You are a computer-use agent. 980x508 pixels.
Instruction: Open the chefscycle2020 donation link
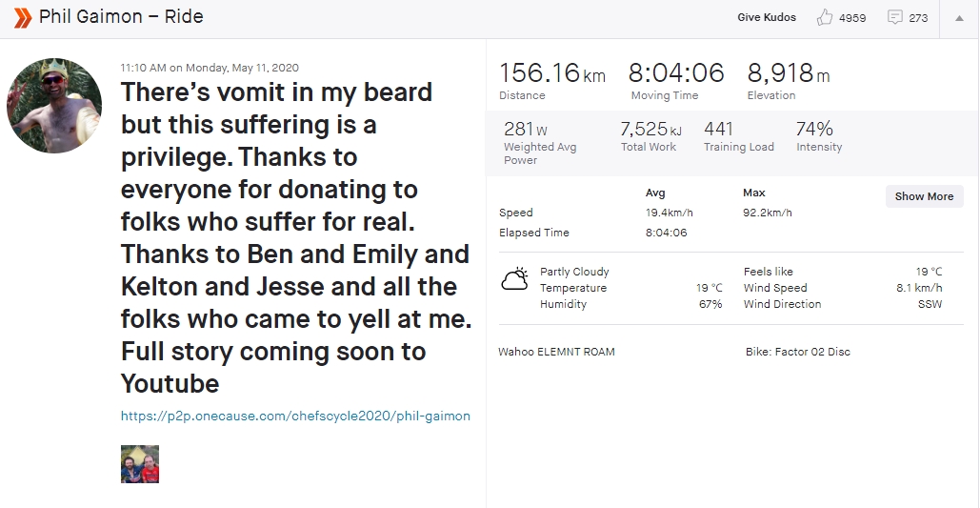295,417
